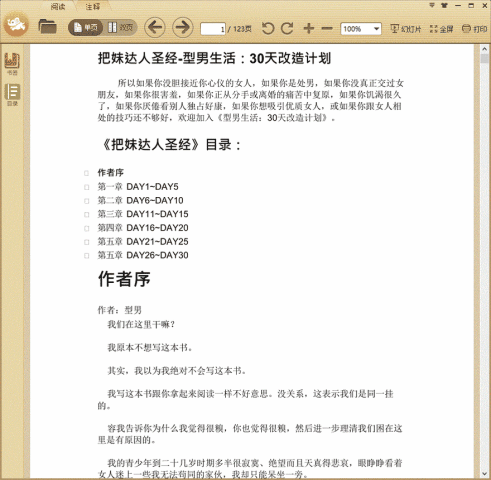Open a file with the folder icon
491x480 pixels.
pyautogui.click(x=47, y=27)
